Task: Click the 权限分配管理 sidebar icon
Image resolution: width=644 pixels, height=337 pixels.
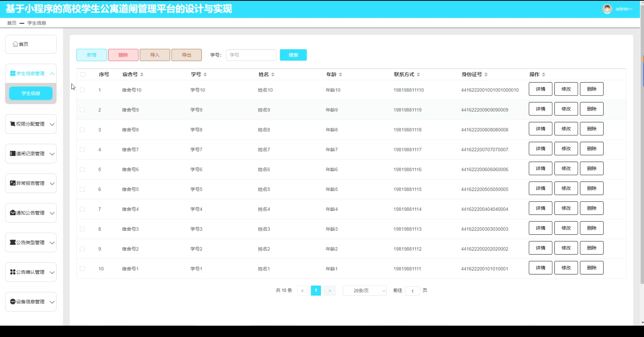Action: (x=13, y=124)
